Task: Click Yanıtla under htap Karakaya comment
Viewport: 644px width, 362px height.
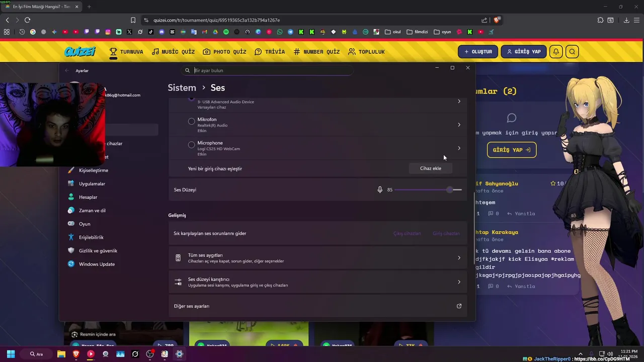Action: pos(521,286)
